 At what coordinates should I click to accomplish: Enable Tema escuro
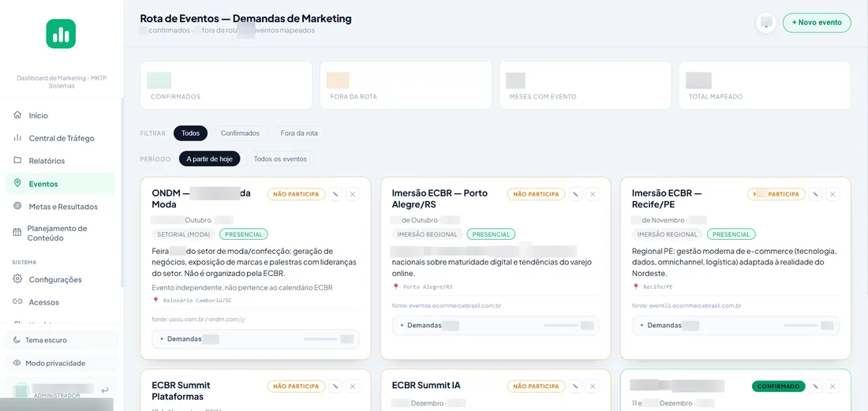[x=62, y=340]
